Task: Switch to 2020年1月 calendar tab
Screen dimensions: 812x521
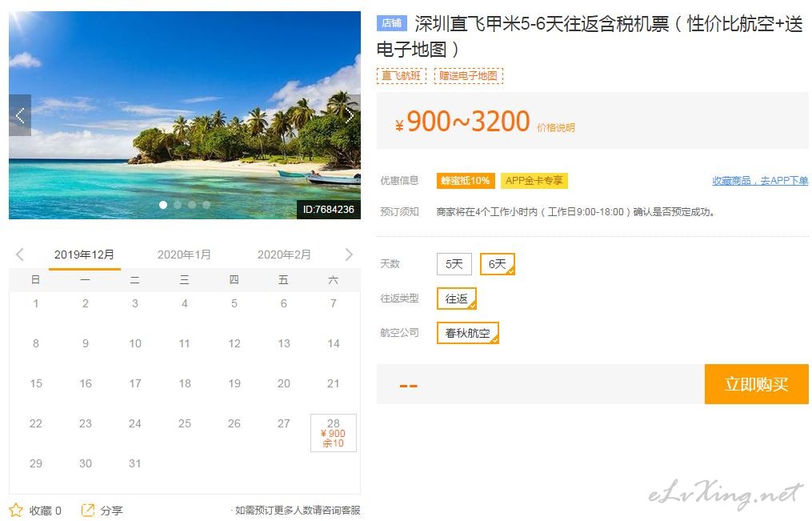Action: (x=184, y=254)
